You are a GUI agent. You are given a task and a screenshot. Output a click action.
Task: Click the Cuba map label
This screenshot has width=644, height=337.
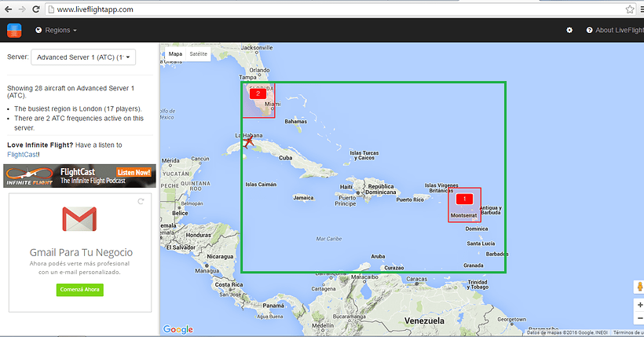tap(285, 158)
